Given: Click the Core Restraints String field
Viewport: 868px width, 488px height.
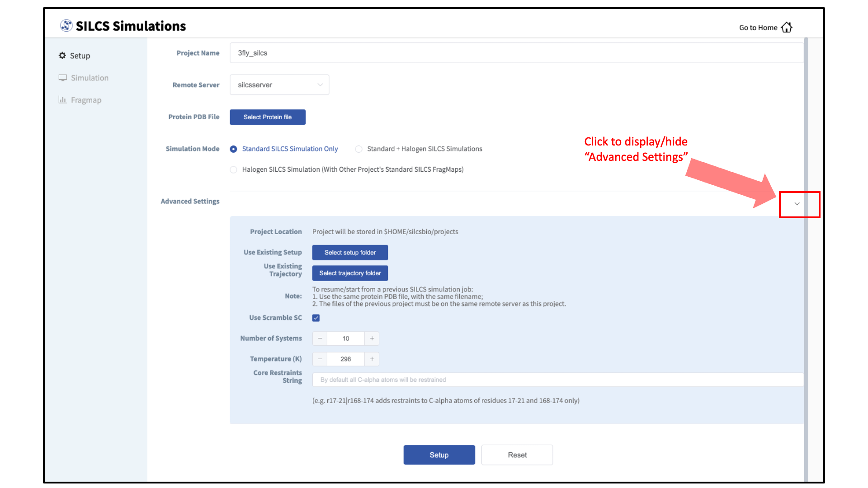Looking at the screenshot, I should pyautogui.click(x=557, y=380).
